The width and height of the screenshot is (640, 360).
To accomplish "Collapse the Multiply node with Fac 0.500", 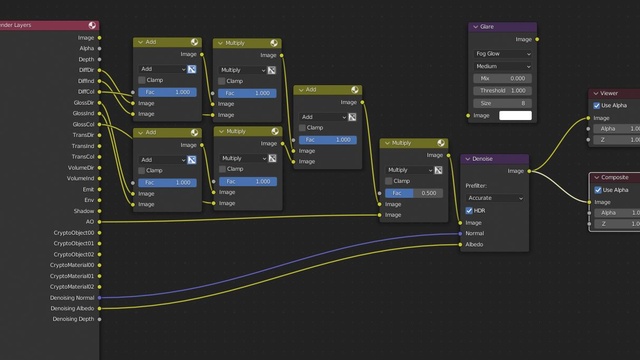I will (x=387, y=143).
